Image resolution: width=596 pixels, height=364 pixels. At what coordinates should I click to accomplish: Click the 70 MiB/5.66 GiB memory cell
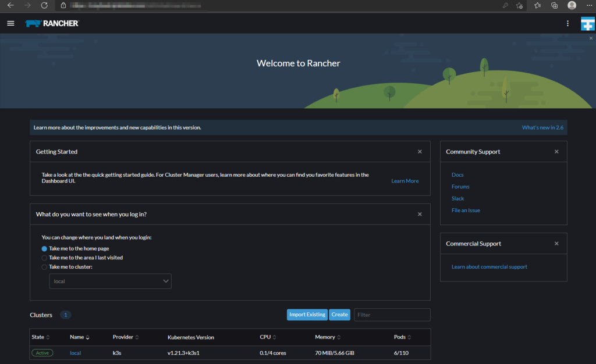click(335, 353)
